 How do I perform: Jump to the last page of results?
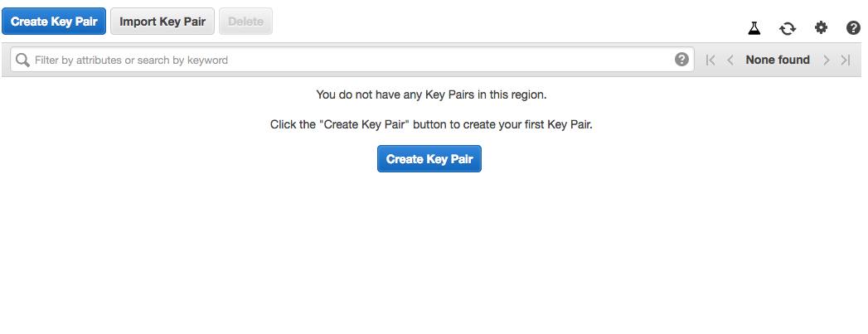(846, 60)
